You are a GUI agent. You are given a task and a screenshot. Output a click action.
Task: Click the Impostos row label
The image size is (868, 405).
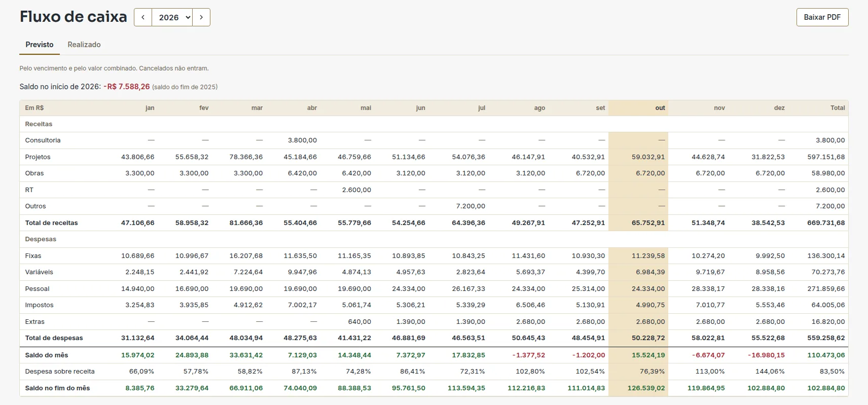pos(39,305)
